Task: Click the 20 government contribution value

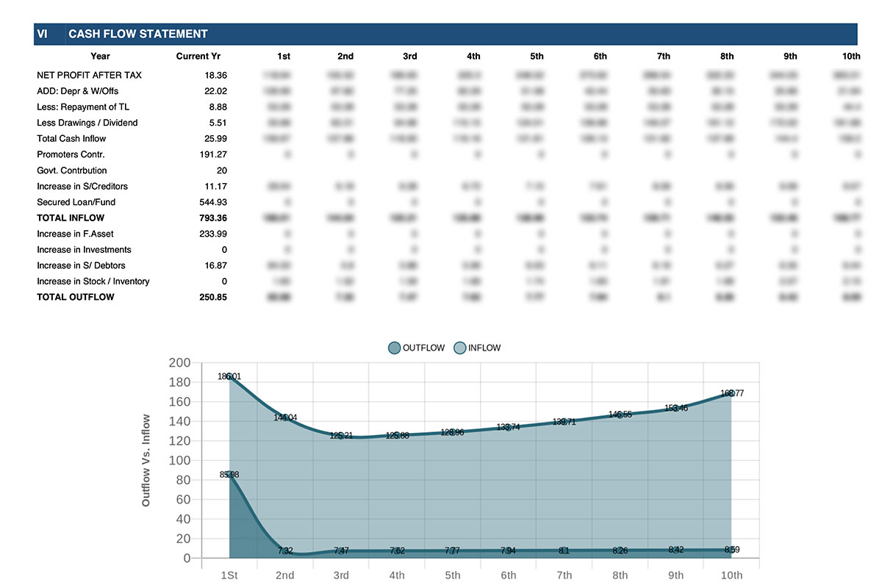Action: pyautogui.click(x=222, y=171)
